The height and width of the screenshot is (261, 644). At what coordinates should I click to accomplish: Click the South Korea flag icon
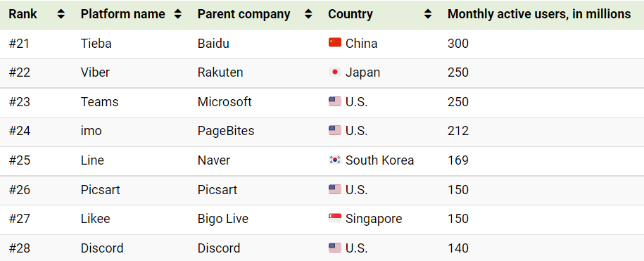point(335,160)
